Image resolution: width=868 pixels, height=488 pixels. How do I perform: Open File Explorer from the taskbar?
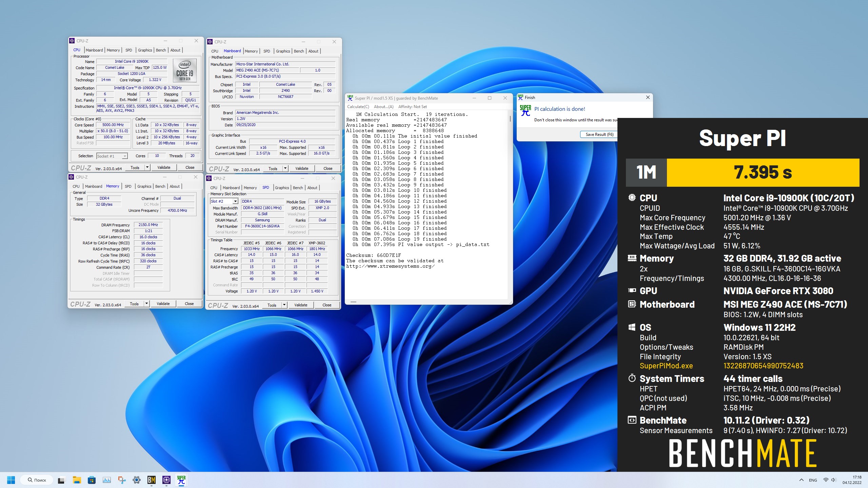tap(77, 480)
